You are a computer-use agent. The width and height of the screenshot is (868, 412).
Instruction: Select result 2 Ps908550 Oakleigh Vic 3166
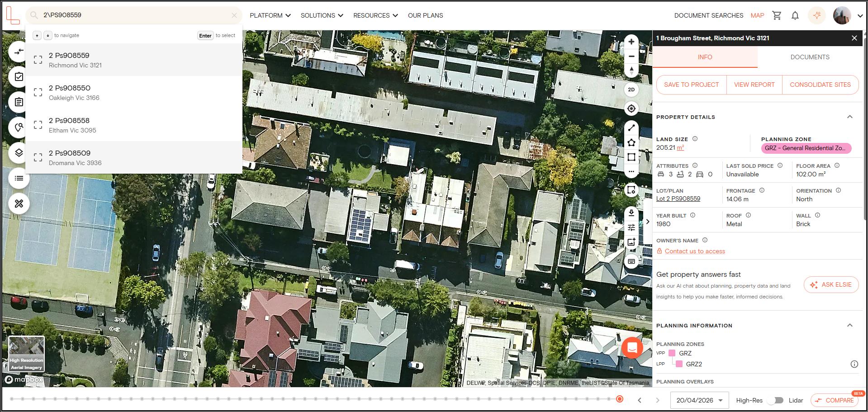tap(134, 92)
